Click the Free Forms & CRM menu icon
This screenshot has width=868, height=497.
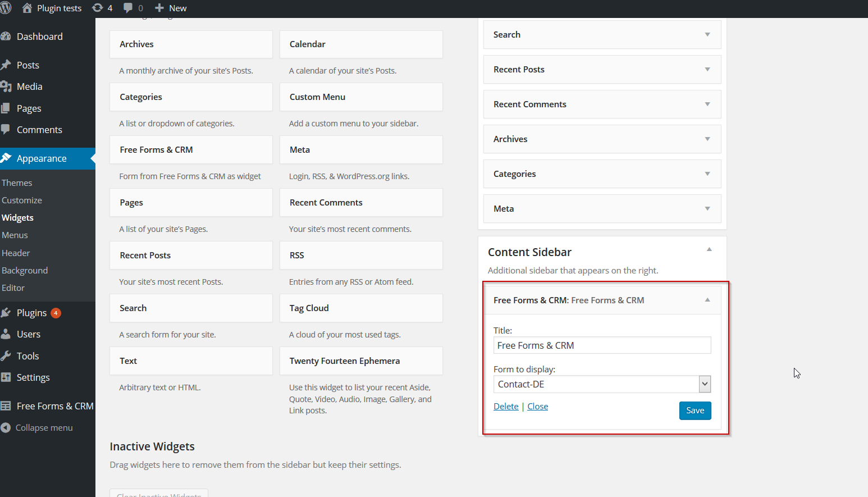click(6, 406)
